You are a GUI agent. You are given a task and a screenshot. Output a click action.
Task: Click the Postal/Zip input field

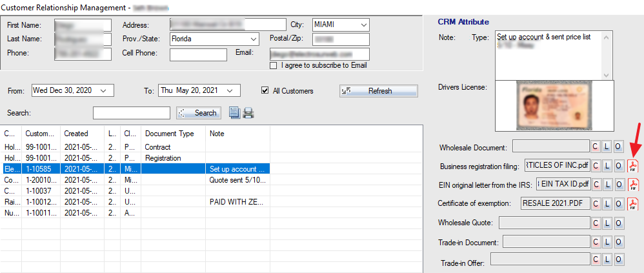(x=341, y=39)
